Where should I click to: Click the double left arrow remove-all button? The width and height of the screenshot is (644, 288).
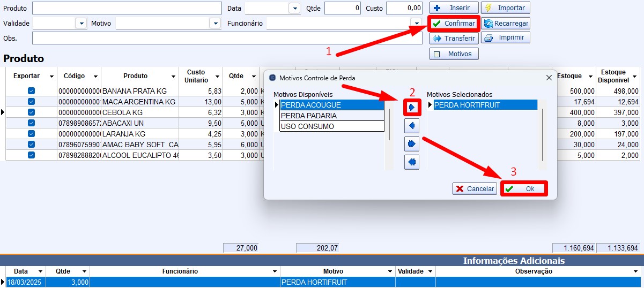[x=412, y=162]
